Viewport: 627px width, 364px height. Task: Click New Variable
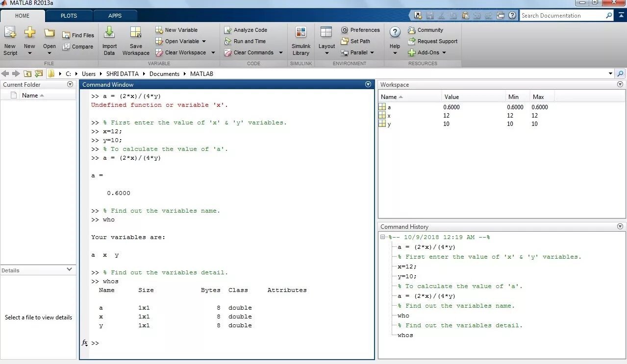coord(176,30)
